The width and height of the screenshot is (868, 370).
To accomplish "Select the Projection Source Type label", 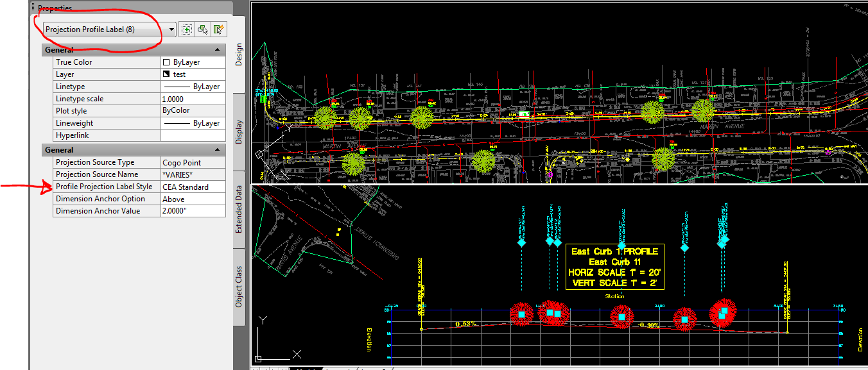I will coord(95,162).
